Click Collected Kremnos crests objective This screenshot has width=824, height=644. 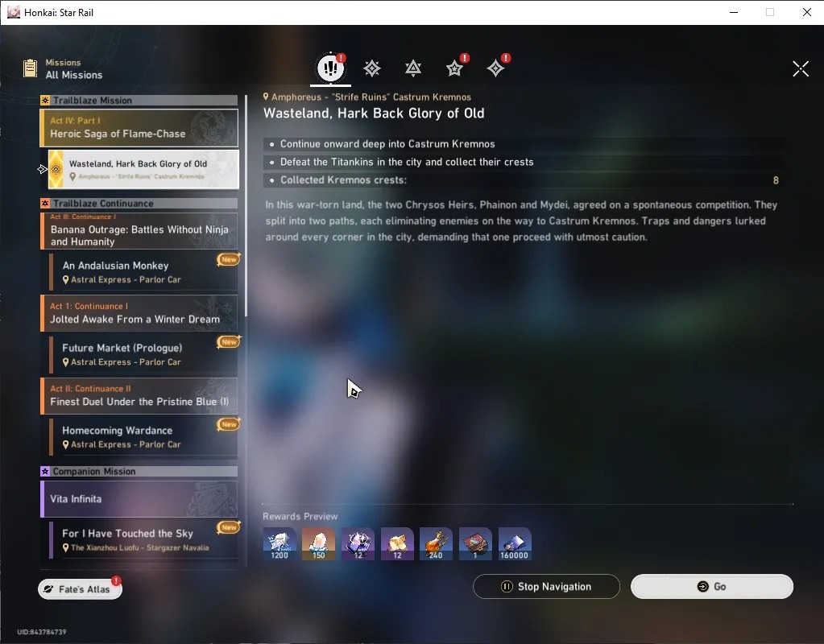tap(524, 180)
